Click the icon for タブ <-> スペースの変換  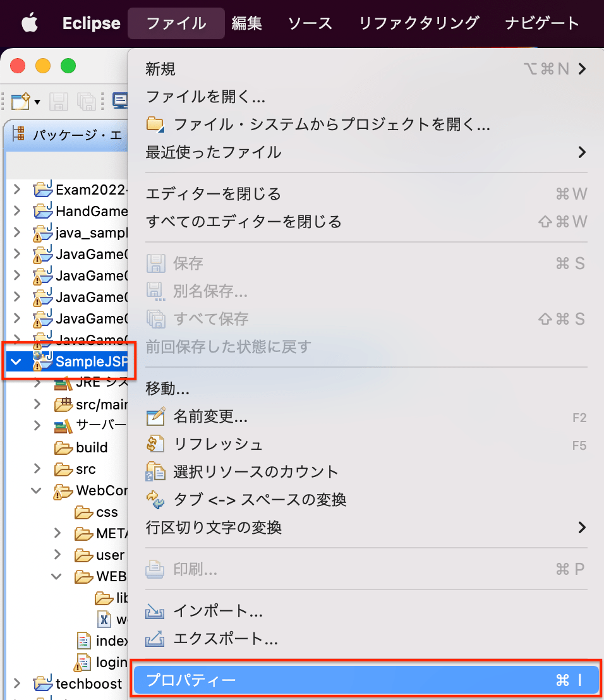click(155, 500)
